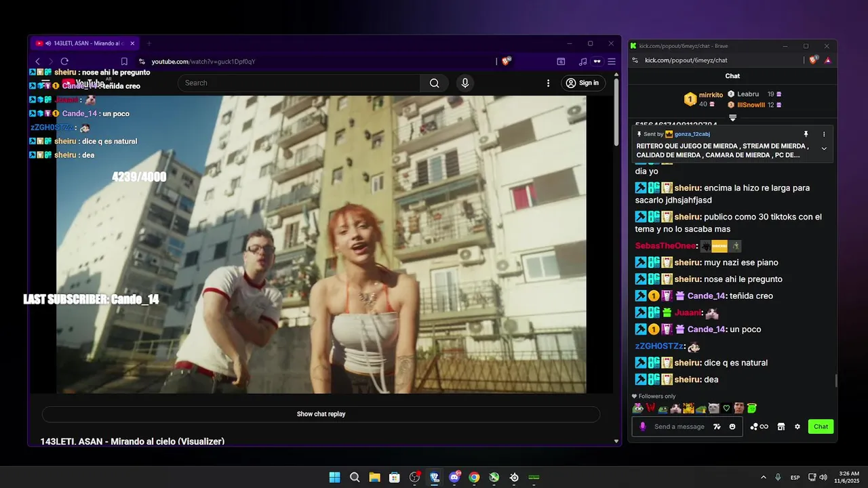Viewport: 868px width, 488px height.
Task: Send message with green Chat button
Action: [x=821, y=426]
